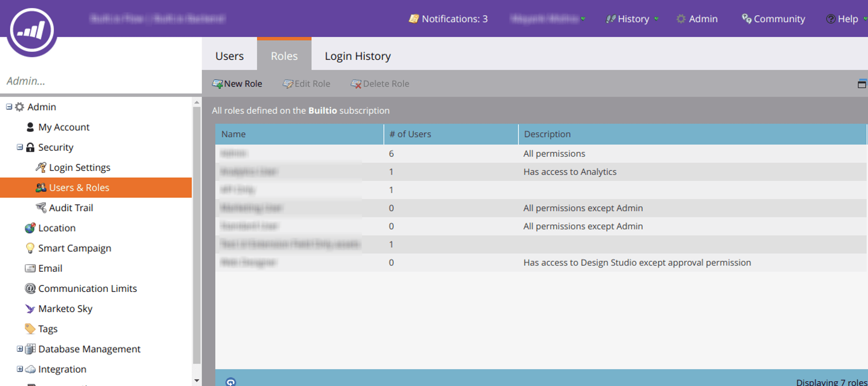Click the History footprints icon
868x386 pixels.
pos(610,19)
